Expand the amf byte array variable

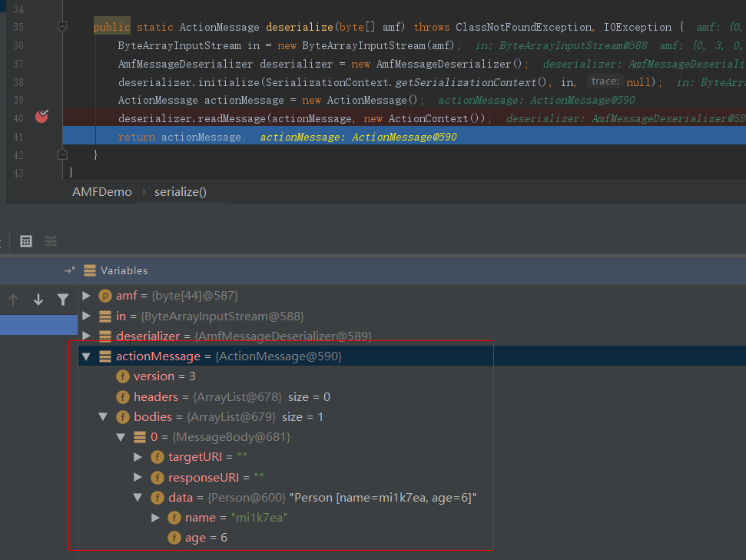[86, 296]
